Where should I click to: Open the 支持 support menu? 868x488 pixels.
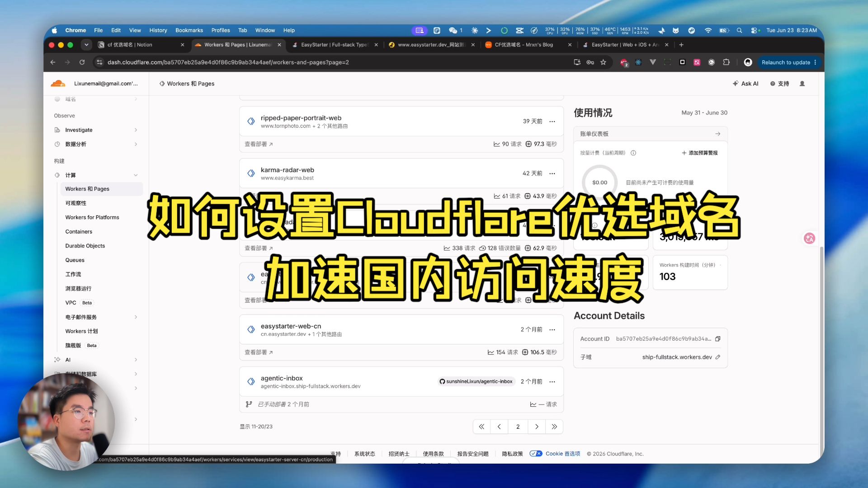point(780,84)
